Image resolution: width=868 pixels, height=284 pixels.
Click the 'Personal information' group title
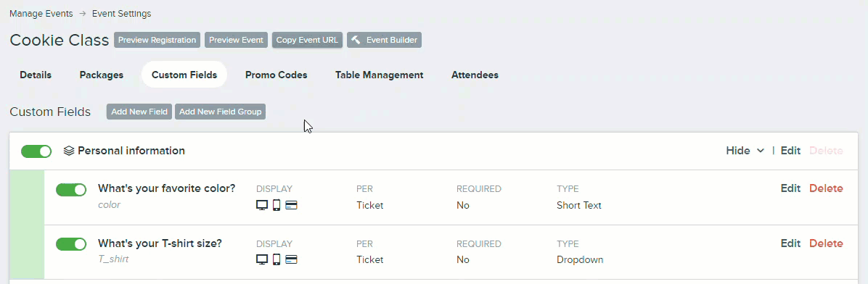(131, 151)
